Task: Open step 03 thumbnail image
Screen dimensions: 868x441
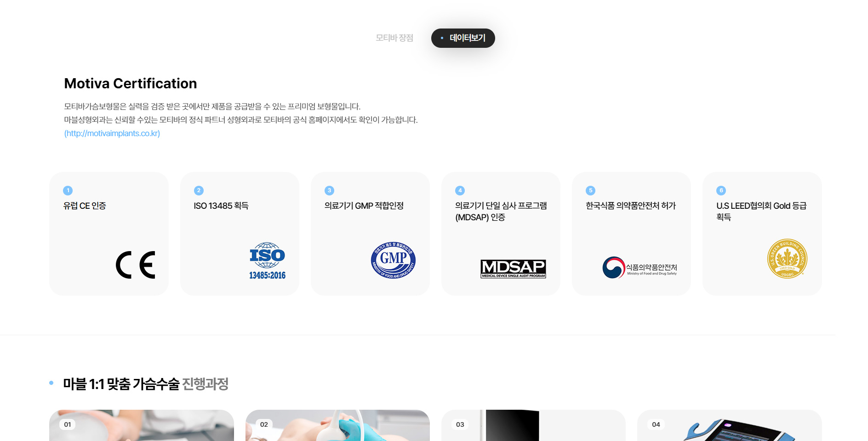Action: (x=533, y=428)
